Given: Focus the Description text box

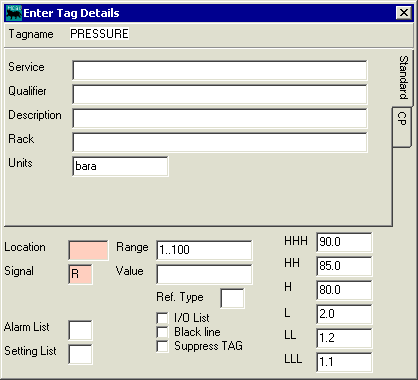Looking at the screenshot, I should pos(220,118).
